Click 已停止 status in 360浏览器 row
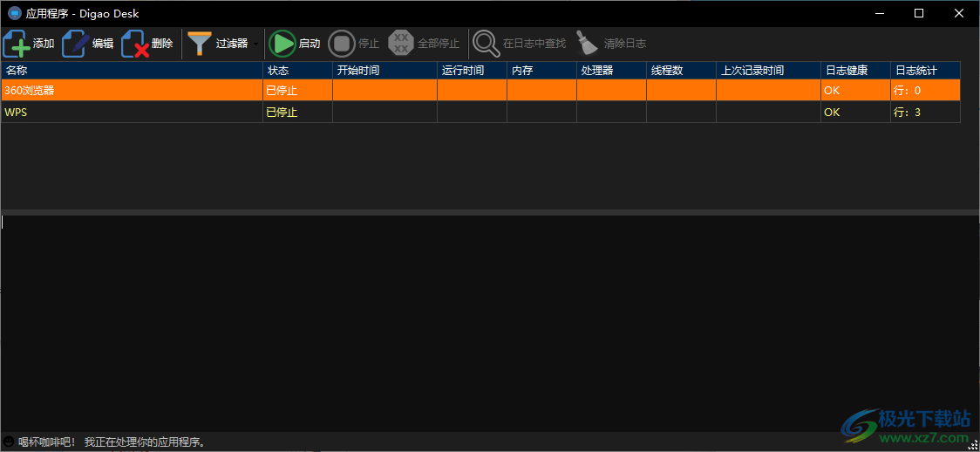Viewport: 980px width, 452px height. [282, 90]
